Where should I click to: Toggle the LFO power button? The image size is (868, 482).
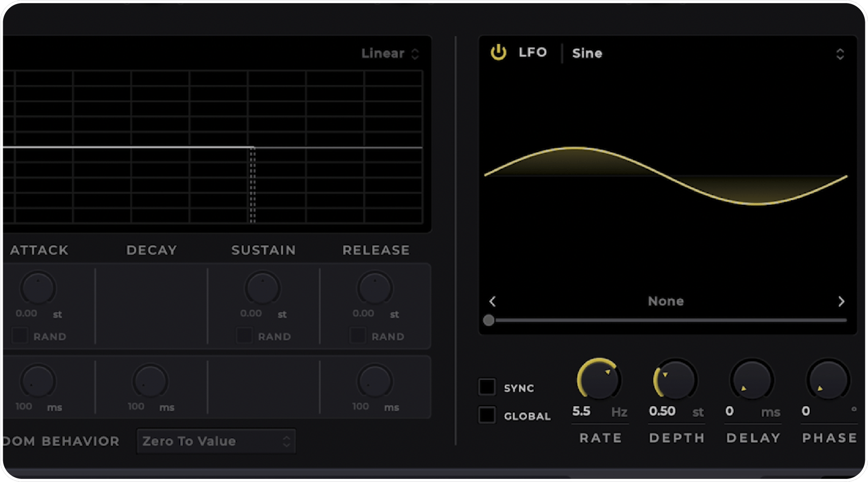pyautogui.click(x=498, y=53)
